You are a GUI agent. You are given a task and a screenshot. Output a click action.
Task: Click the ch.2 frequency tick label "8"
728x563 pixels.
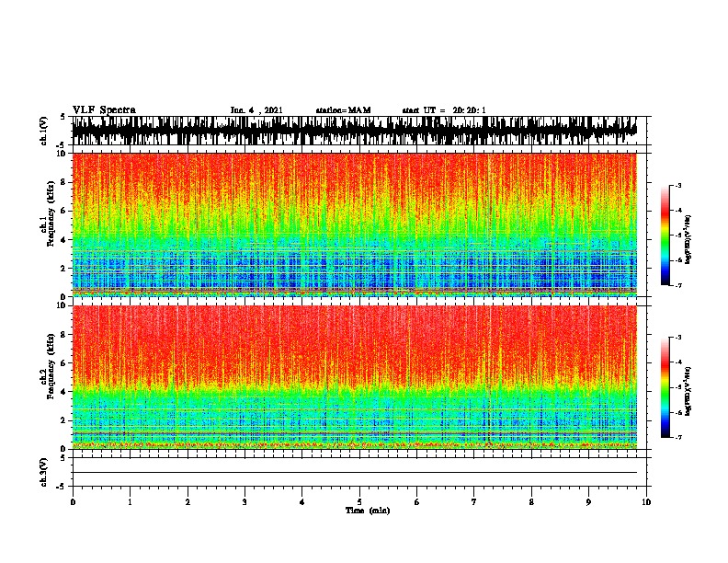[x=64, y=335]
